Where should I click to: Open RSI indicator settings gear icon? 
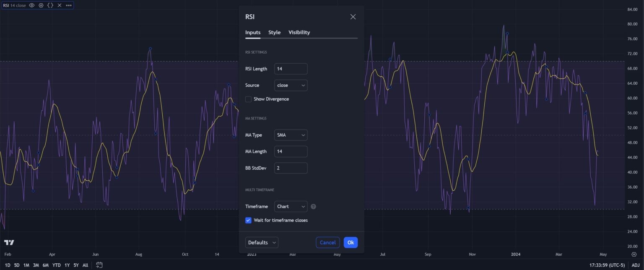click(x=41, y=5)
